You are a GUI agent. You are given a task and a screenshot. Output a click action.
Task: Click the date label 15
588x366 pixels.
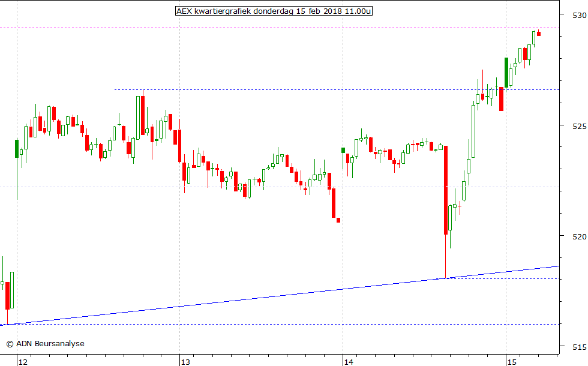click(x=512, y=362)
